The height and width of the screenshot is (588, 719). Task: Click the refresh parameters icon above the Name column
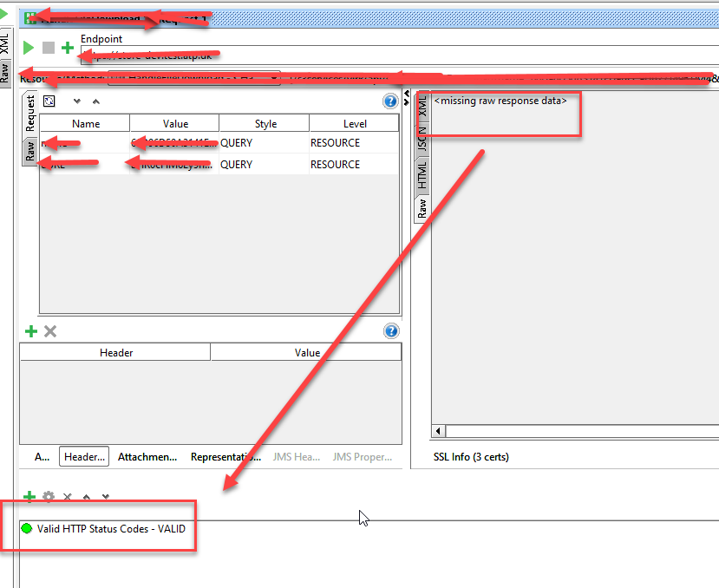[x=49, y=101]
